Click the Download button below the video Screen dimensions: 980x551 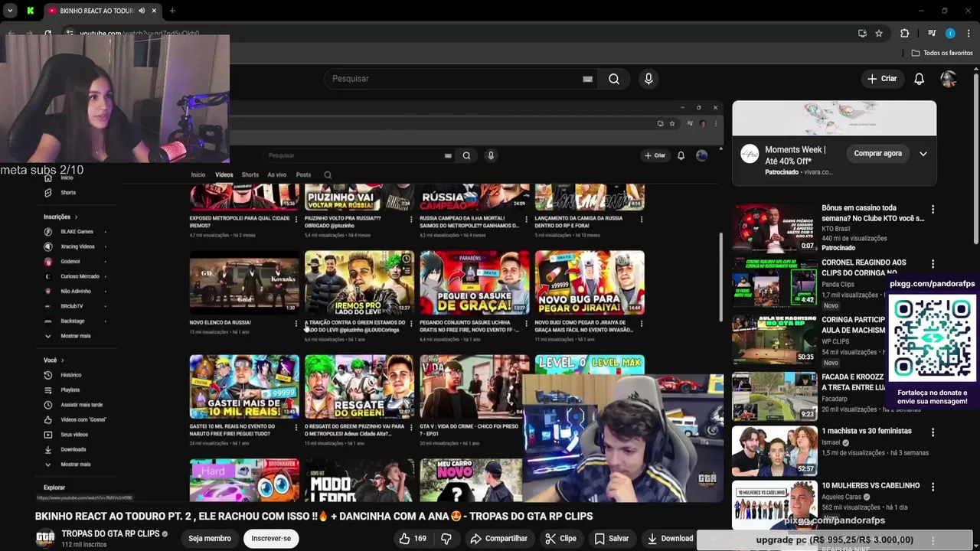click(670, 539)
